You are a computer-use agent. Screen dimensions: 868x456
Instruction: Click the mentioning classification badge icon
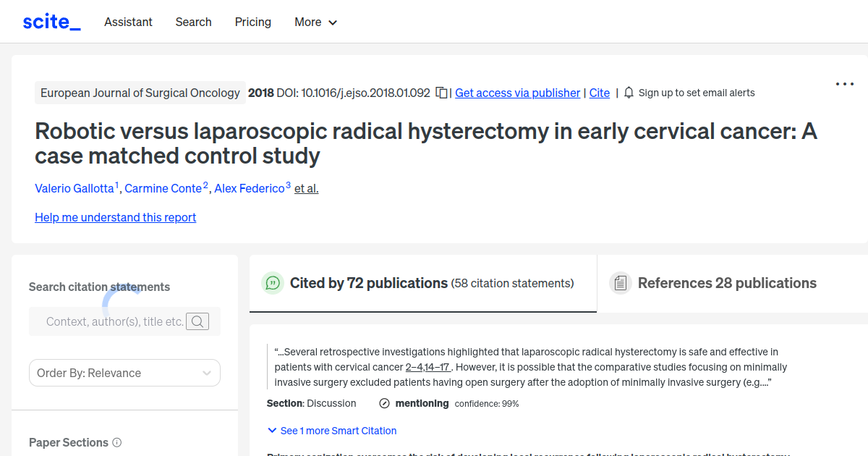[x=383, y=403]
